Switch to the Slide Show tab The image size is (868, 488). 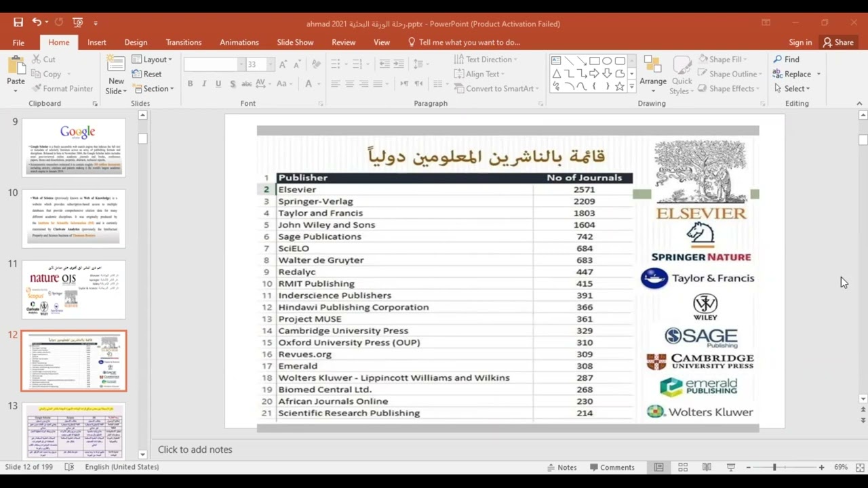tap(295, 42)
